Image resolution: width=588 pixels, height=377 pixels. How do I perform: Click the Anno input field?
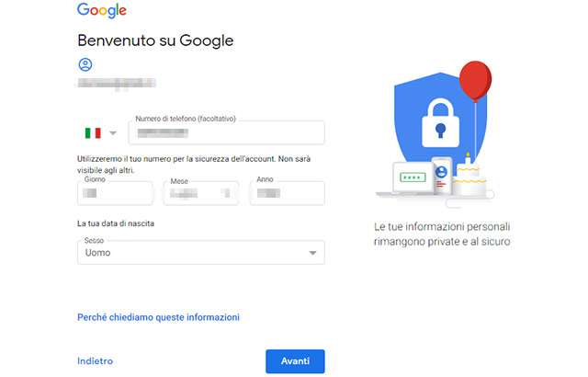click(287, 193)
